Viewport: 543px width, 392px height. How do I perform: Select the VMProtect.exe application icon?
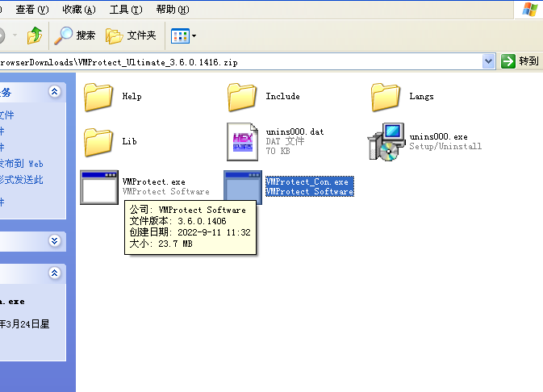click(99, 187)
